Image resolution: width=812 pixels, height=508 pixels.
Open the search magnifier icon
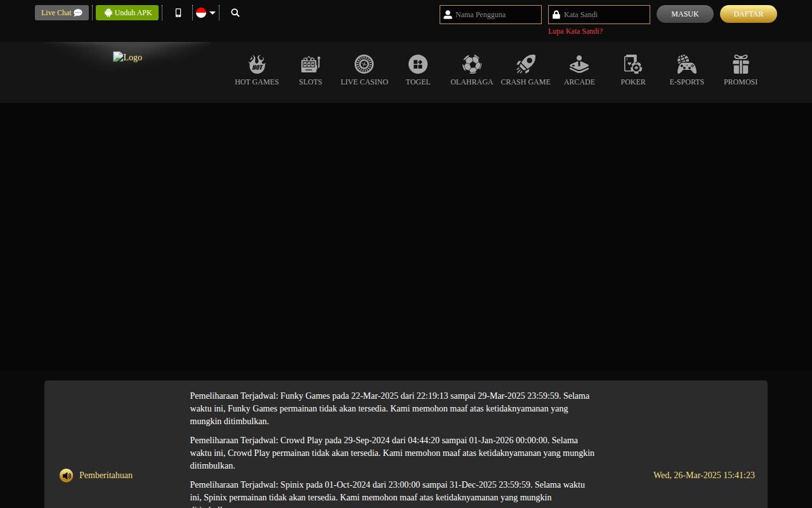coord(235,13)
